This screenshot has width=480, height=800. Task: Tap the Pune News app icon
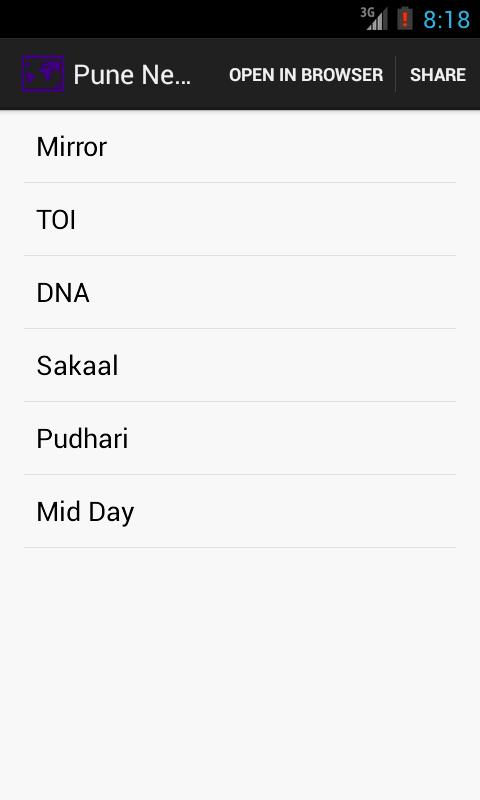43,74
